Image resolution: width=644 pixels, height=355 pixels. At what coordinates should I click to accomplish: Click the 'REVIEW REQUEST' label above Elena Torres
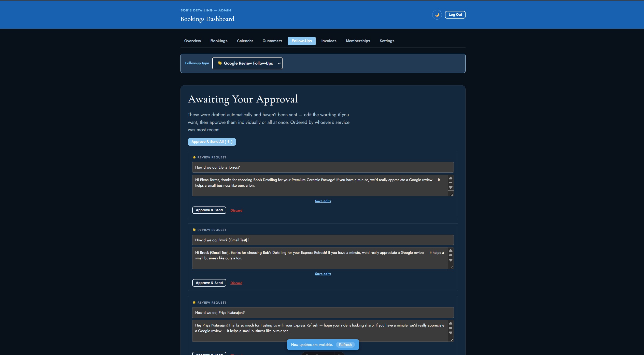point(212,157)
